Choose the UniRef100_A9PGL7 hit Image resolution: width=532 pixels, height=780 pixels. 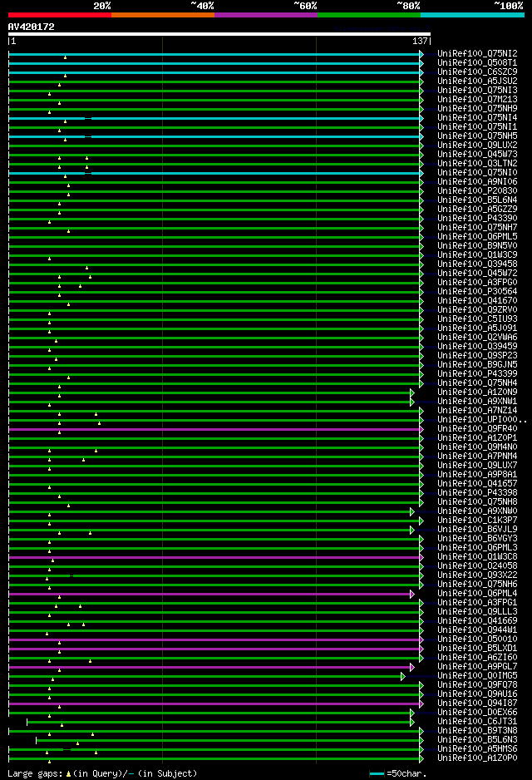pyautogui.click(x=477, y=667)
